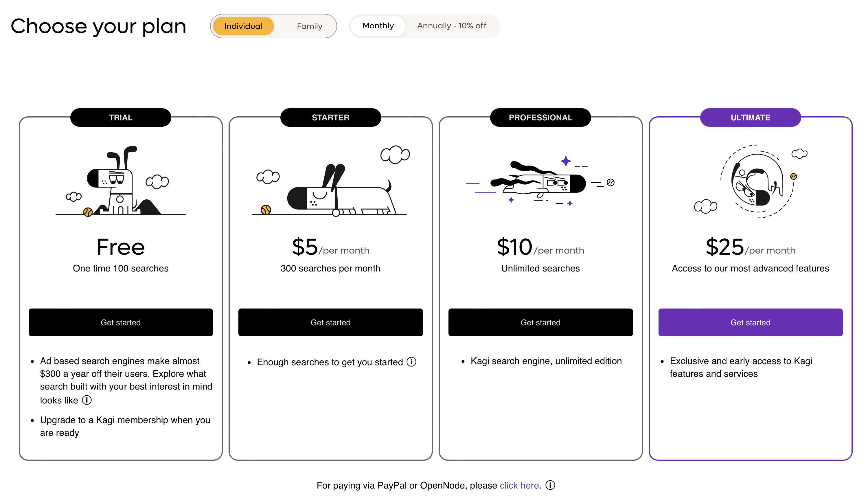The width and height of the screenshot is (868, 503).
Task: Get started with the Free Trial plan
Action: pos(121,322)
